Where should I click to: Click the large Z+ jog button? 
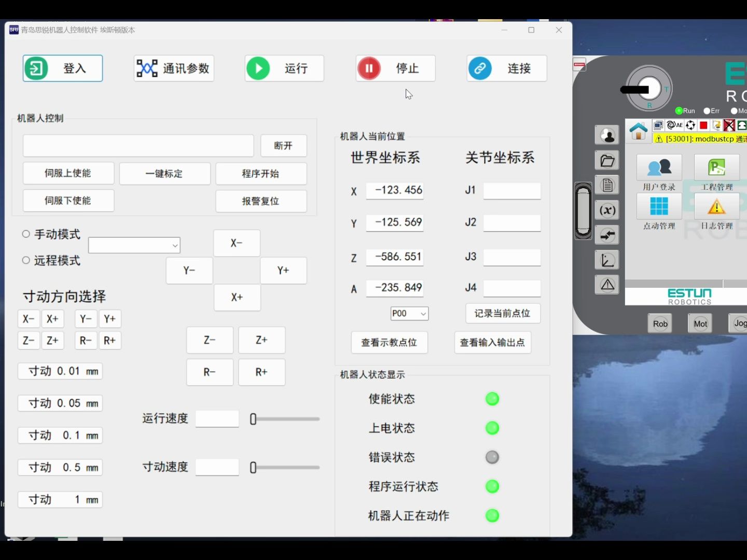coord(261,340)
